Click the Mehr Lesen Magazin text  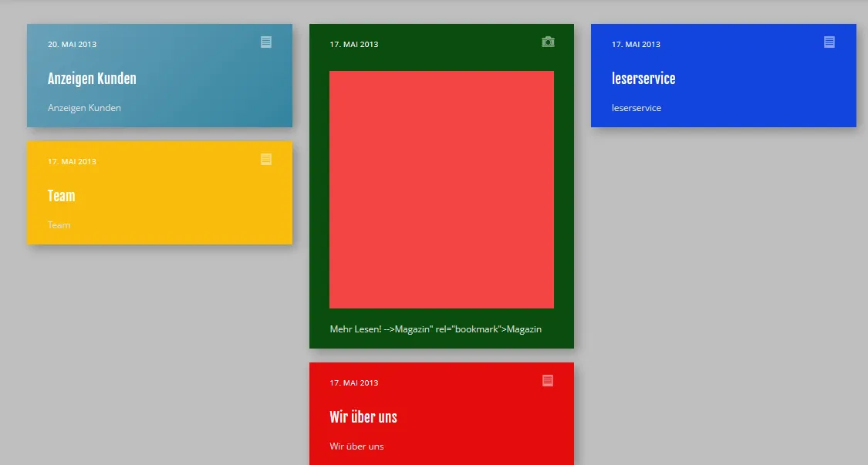click(436, 329)
